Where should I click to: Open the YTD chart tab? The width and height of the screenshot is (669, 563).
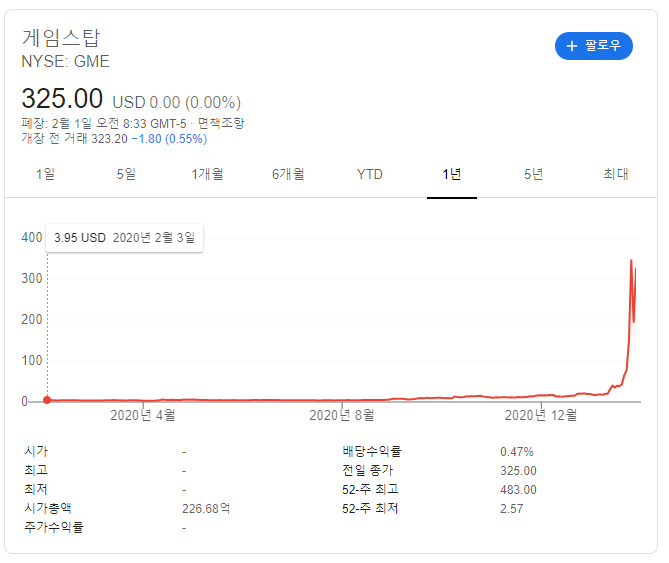[x=370, y=174]
